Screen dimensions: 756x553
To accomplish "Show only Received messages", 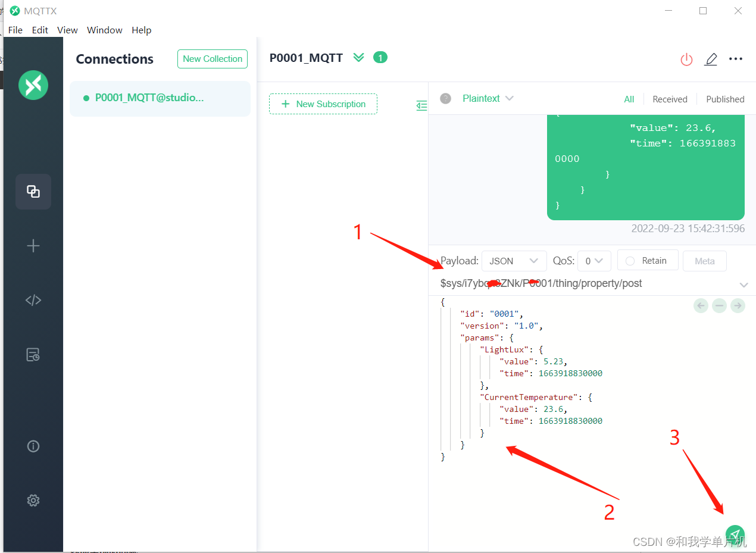I will (670, 99).
